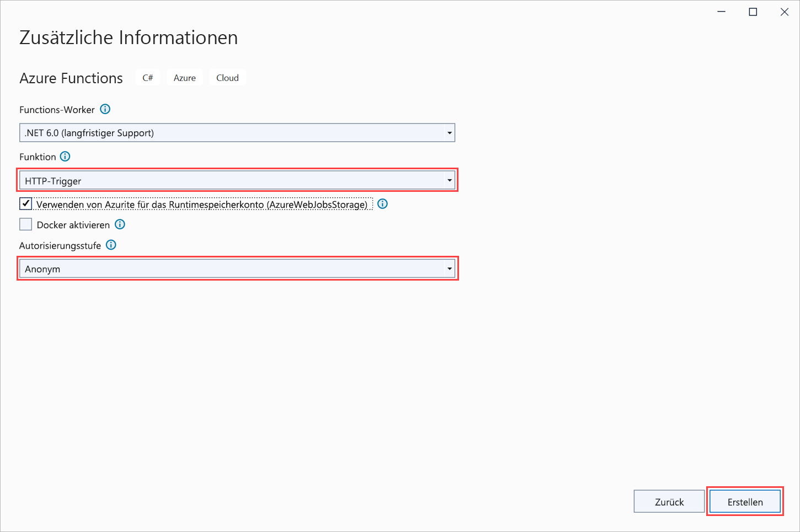Click the info icon after the Azurite checkbox
800x532 pixels.
pos(382,204)
